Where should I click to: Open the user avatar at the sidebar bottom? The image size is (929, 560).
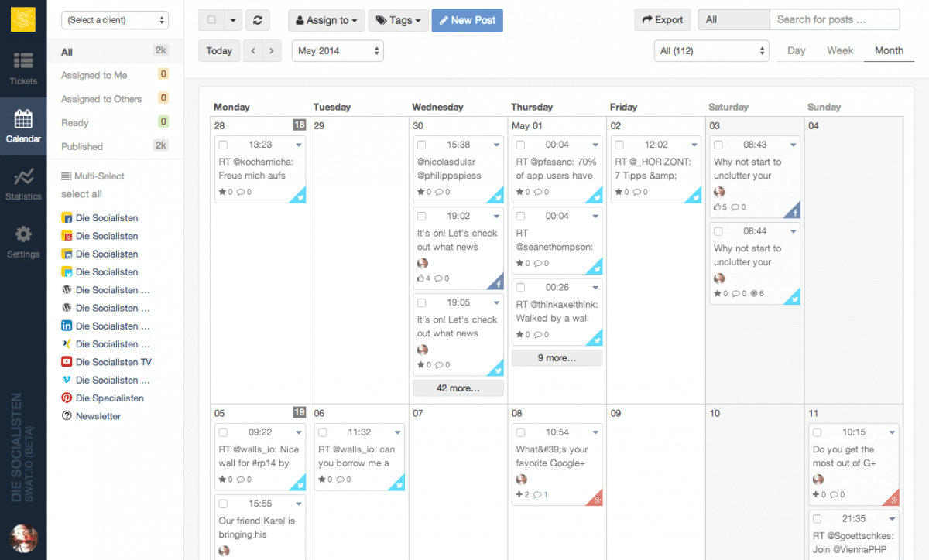pos(23,538)
